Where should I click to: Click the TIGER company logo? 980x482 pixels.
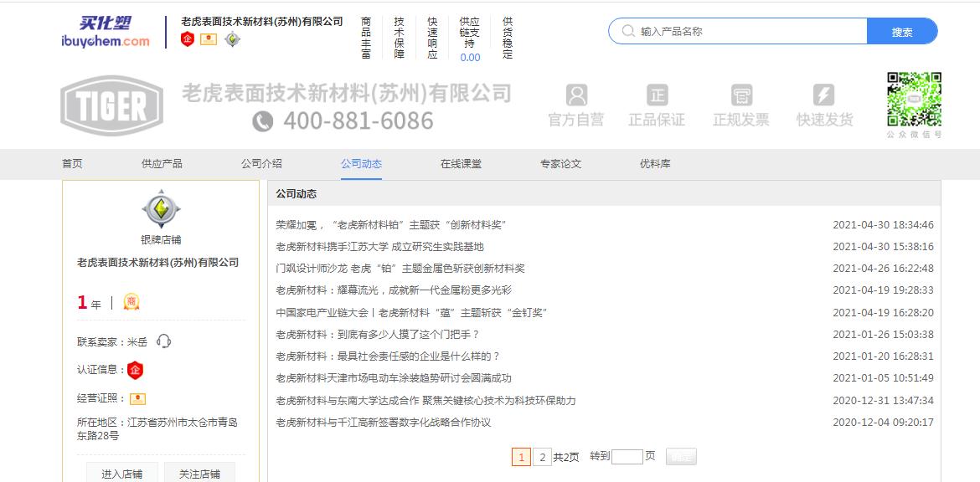tap(112, 105)
